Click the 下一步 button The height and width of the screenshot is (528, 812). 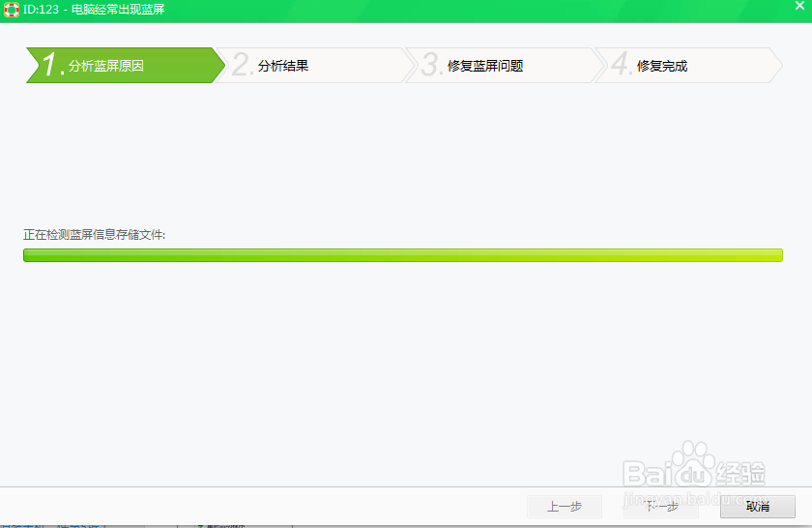[661, 506]
